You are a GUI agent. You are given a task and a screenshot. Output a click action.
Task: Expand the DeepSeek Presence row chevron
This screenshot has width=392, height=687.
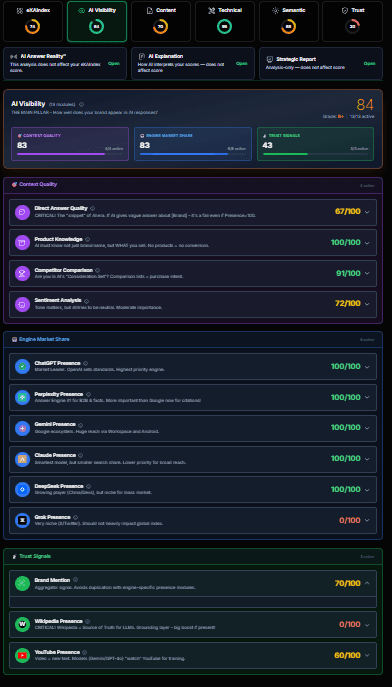pos(367,489)
